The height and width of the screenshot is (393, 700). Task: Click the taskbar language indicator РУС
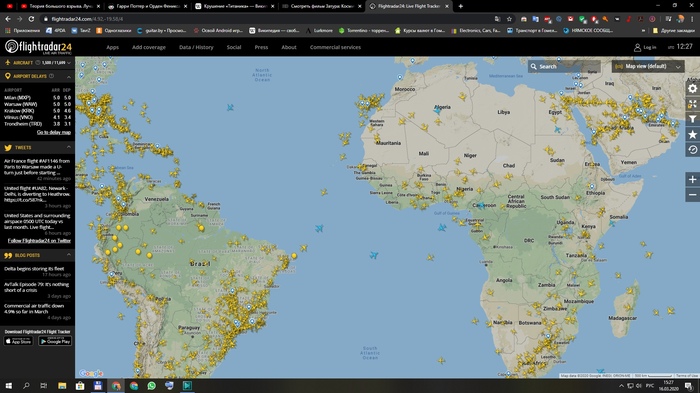tap(650, 386)
